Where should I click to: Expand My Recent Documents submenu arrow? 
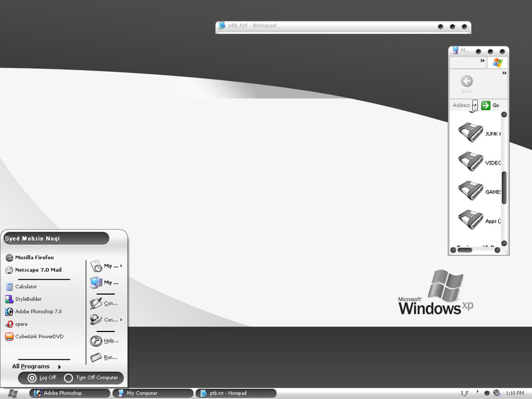coord(121,266)
